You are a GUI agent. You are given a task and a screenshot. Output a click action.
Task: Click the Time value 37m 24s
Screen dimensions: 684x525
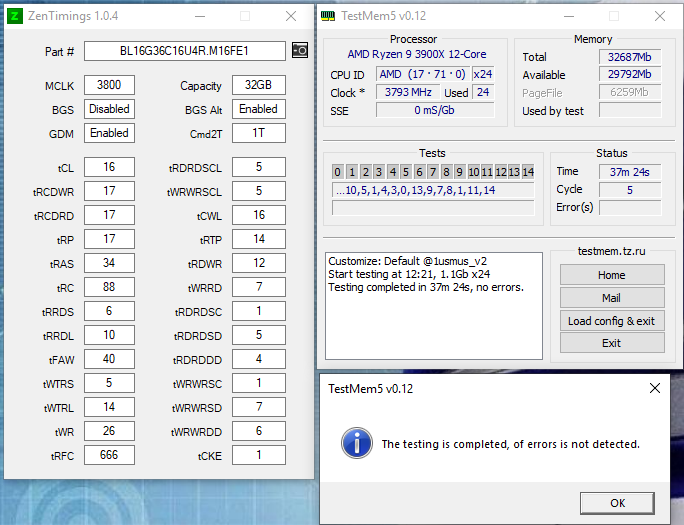630,172
